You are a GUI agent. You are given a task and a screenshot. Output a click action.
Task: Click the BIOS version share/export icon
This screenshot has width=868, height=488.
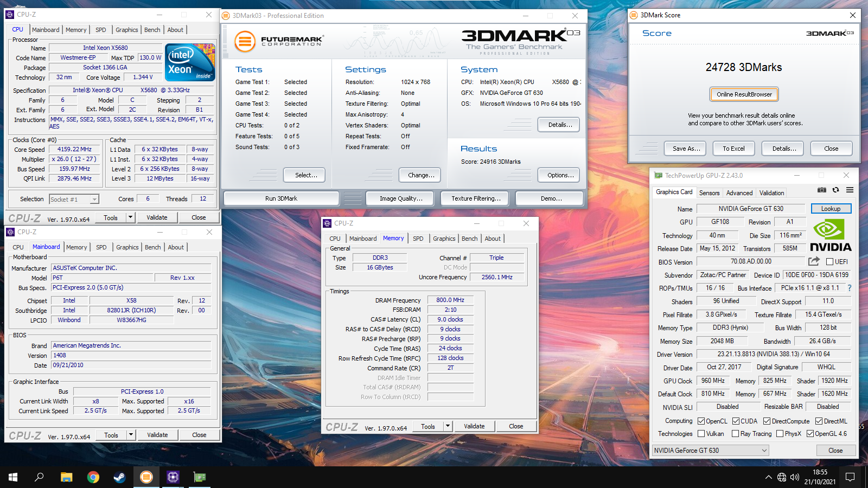pos(814,261)
